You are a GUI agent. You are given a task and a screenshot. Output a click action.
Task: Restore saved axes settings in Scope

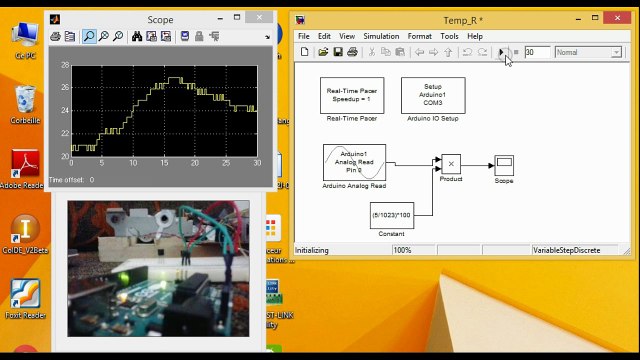click(x=166, y=37)
